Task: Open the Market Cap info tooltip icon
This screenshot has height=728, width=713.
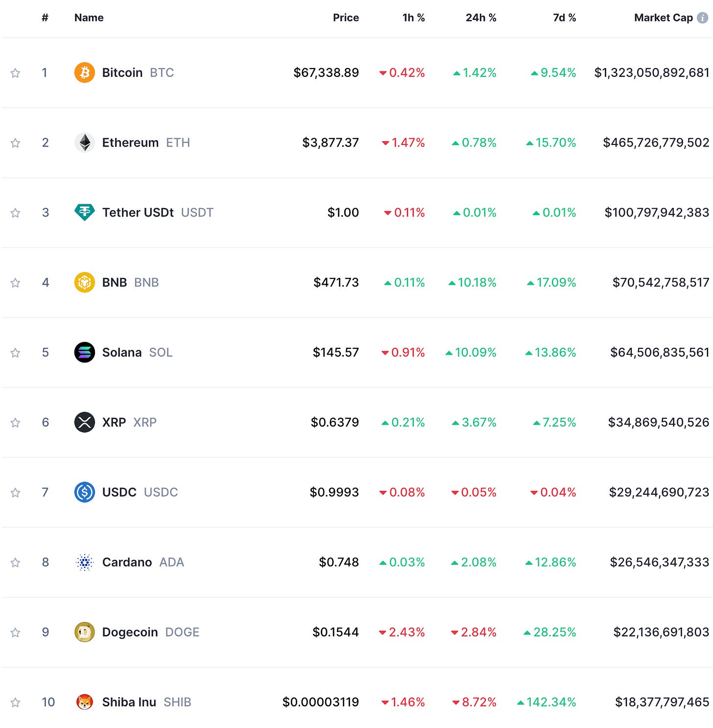Action: 702,18
